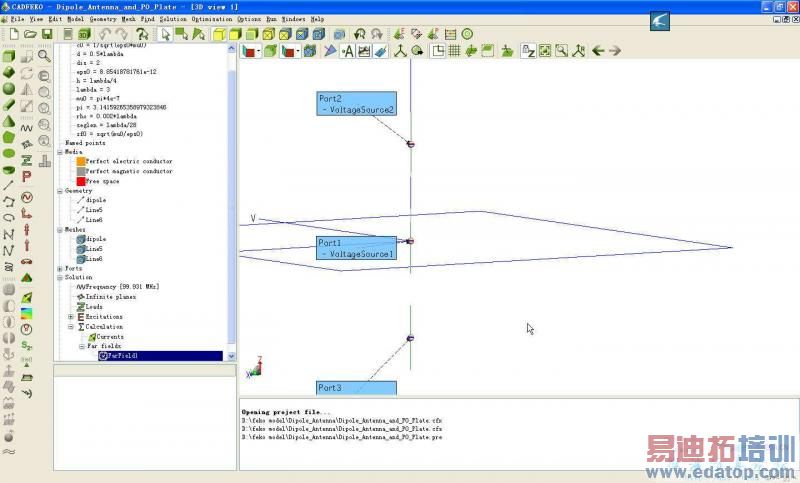Select Line6 under Geometry
Image resolution: width=800 pixels, height=483 pixels.
[94, 220]
